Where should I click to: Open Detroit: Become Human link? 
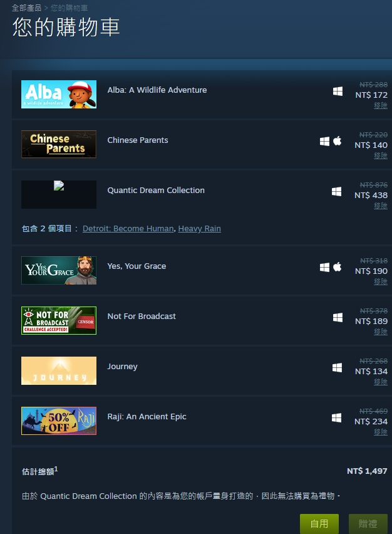coord(128,229)
